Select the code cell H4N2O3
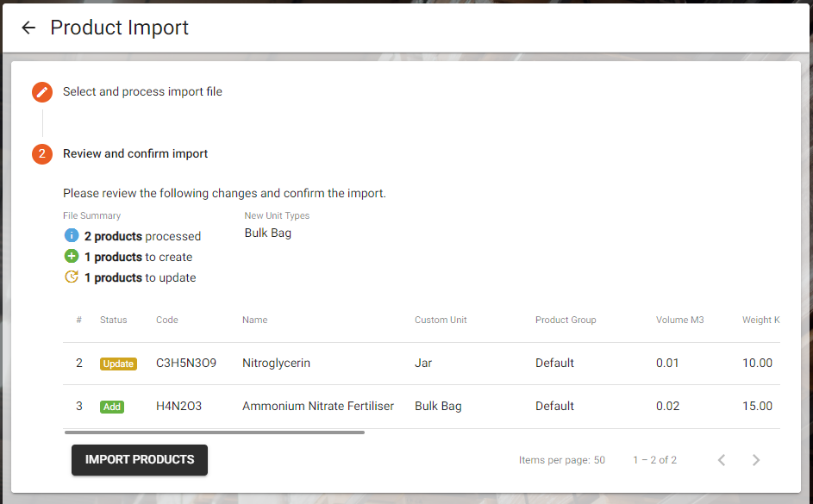Screen dimensions: 813x504 tap(178, 406)
